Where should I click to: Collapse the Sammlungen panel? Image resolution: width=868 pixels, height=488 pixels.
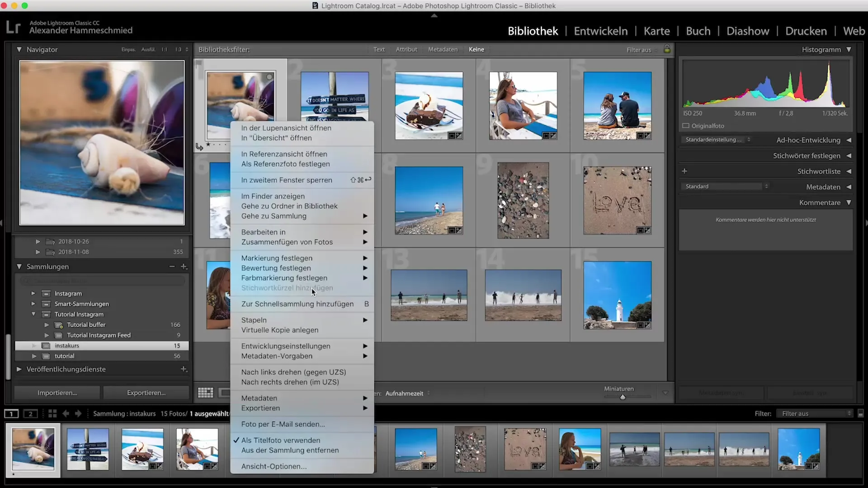19,267
